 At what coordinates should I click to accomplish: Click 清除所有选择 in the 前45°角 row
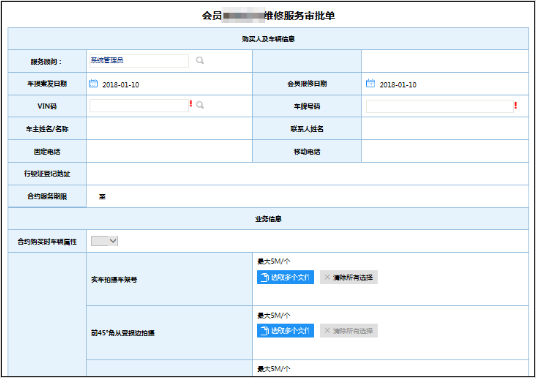349,330
